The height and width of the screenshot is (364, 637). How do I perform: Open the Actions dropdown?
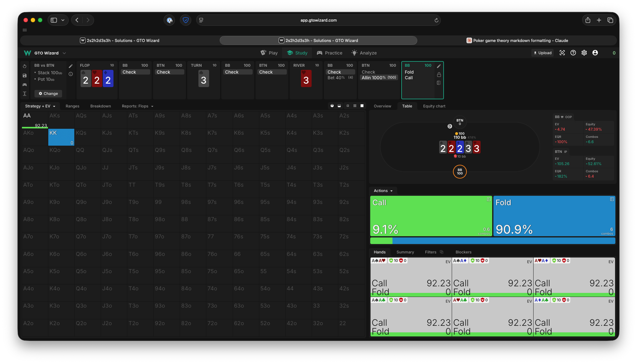click(383, 191)
